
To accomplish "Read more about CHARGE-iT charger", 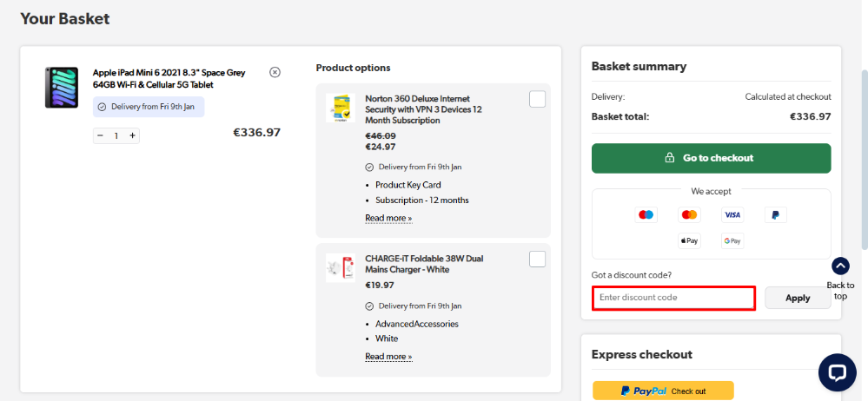I will 388,356.
